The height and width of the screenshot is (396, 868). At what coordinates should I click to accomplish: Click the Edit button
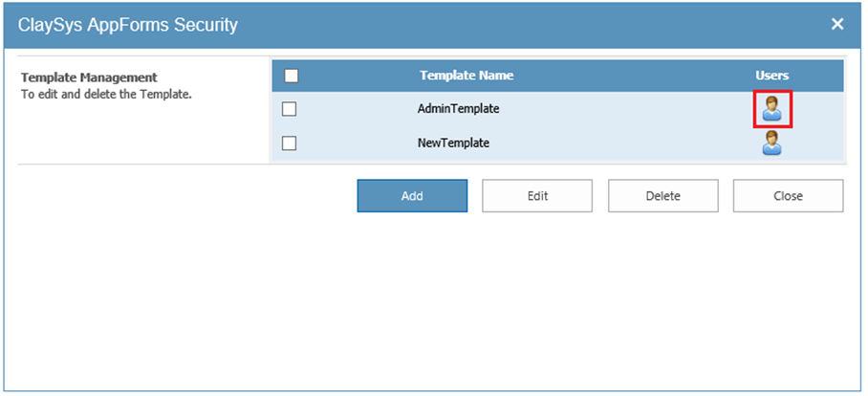[x=537, y=195]
